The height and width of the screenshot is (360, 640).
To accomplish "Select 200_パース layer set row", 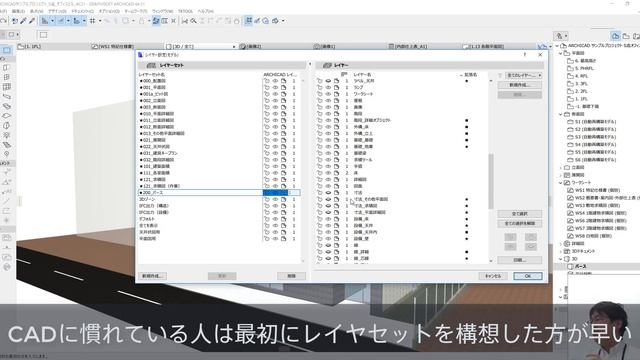I will (x=220, y=193).
